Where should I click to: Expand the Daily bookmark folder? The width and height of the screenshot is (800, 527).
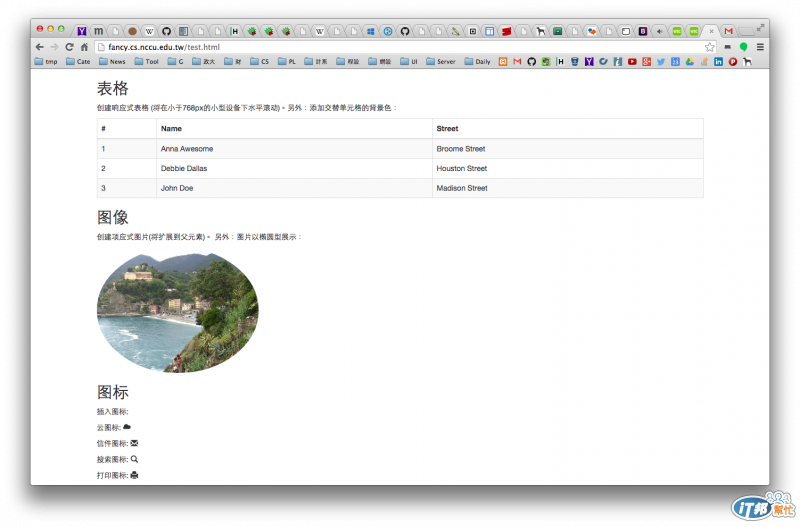[x=478, y=62]
